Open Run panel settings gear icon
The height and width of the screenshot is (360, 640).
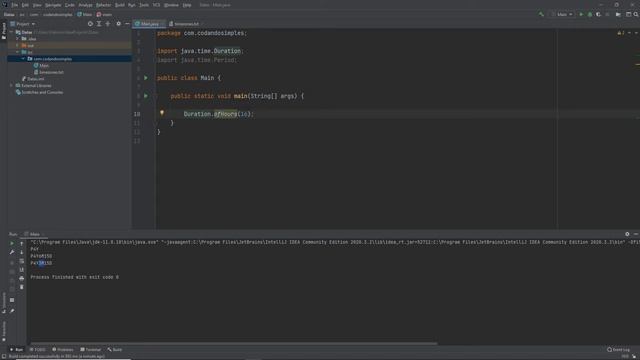[627, 234]
